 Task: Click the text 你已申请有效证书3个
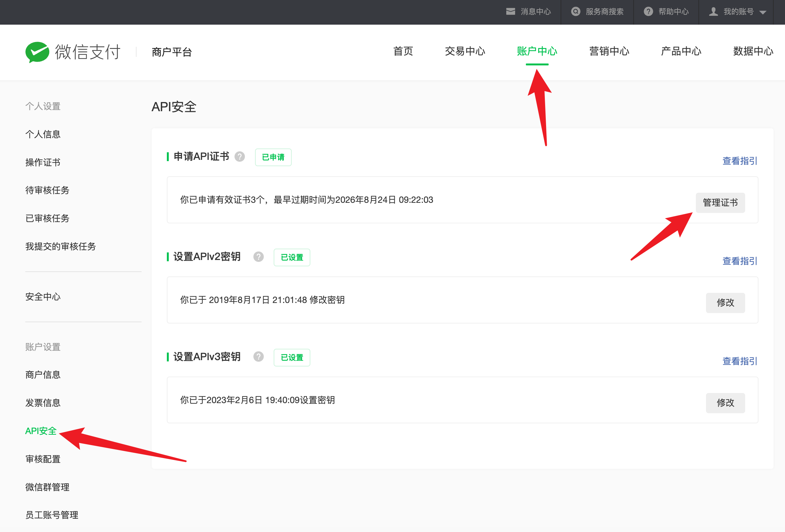(222, 200)
